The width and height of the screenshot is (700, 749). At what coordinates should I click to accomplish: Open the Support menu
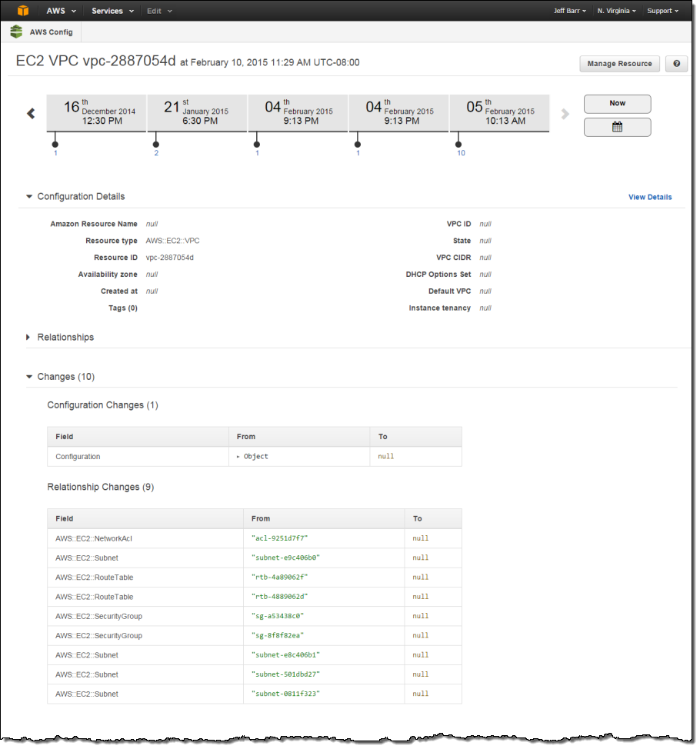(x=662, y=11)
